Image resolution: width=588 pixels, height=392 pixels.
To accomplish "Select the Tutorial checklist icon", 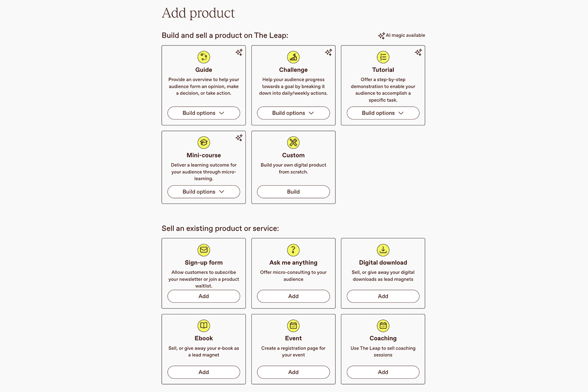I will click(383, 57).
